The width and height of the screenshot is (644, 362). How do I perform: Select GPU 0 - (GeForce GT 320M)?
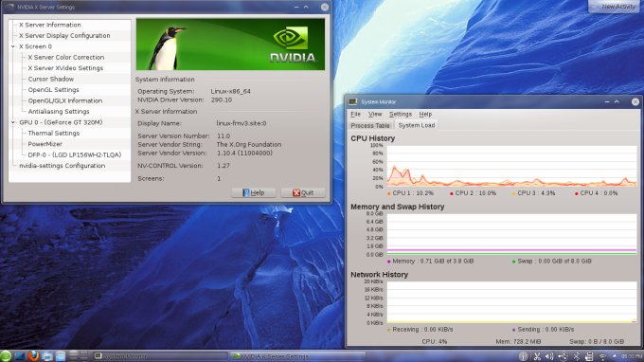[61, 122]
